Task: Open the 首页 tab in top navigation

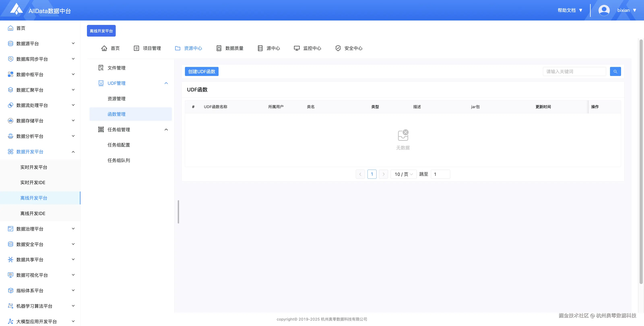Action: [x=110, y=48]
